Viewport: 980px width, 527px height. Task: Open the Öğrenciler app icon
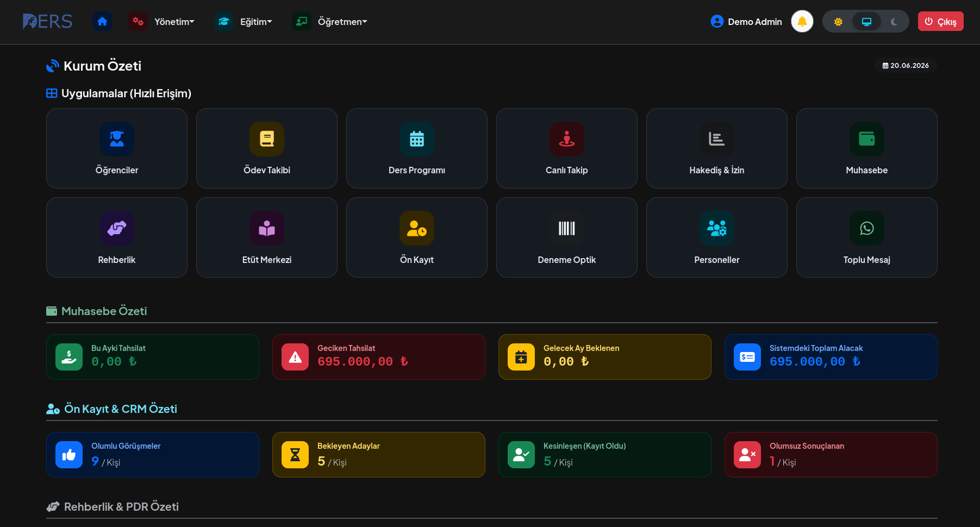coord(117,139)
